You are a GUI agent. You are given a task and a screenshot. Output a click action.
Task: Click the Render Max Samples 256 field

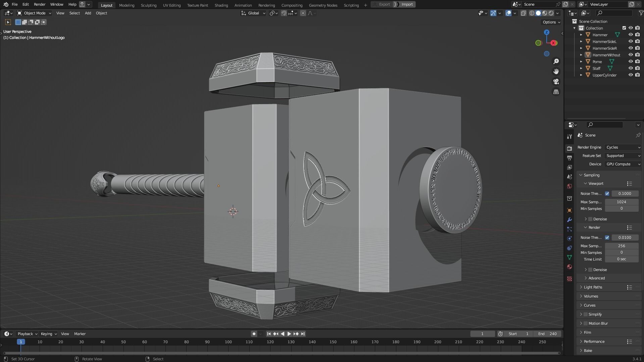(x=621, y=246)
